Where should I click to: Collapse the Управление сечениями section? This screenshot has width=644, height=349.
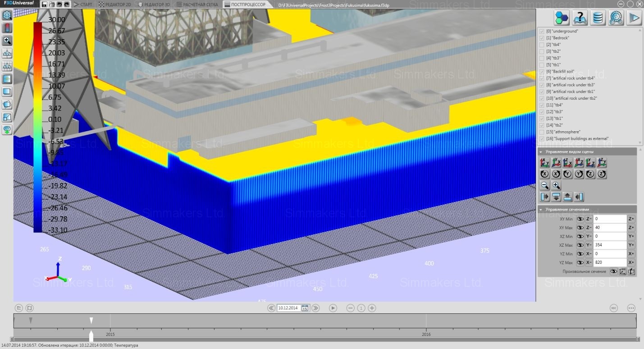pyautogui.click(x=541, y=209)
